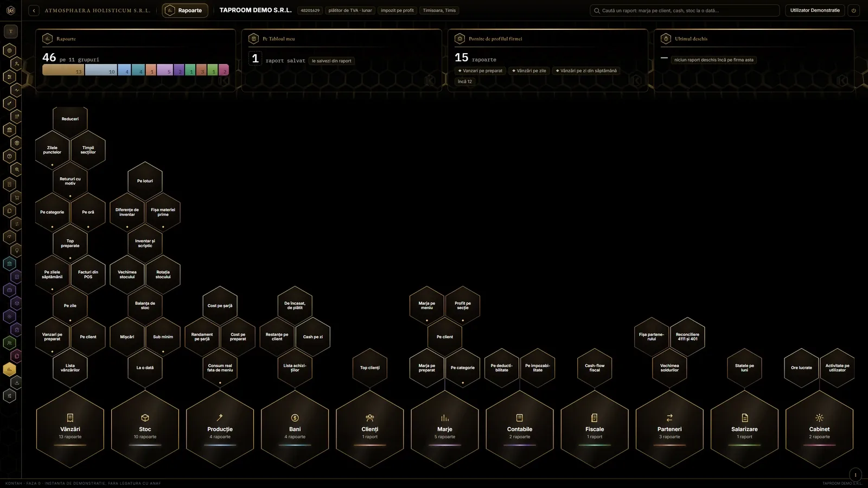This screenshot has height=488, width=868.
Task: Click the 'plătitor de TVA - lunar' tag
Action: tap(350, 10)
